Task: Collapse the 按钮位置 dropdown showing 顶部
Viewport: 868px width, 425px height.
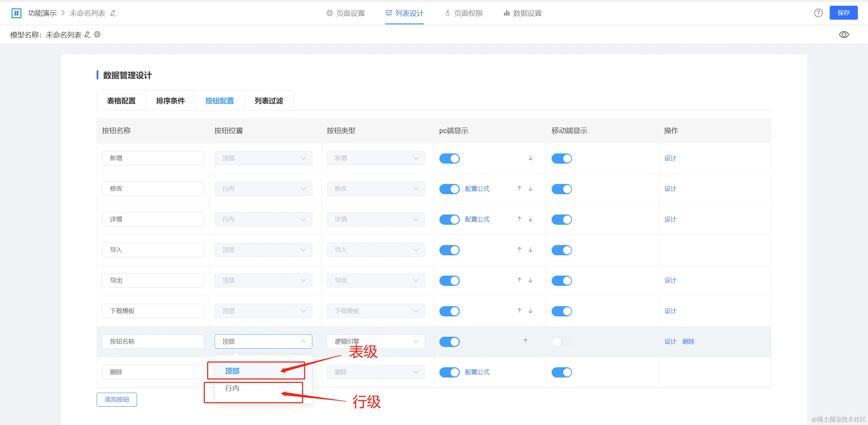Action: click(263, 341)
